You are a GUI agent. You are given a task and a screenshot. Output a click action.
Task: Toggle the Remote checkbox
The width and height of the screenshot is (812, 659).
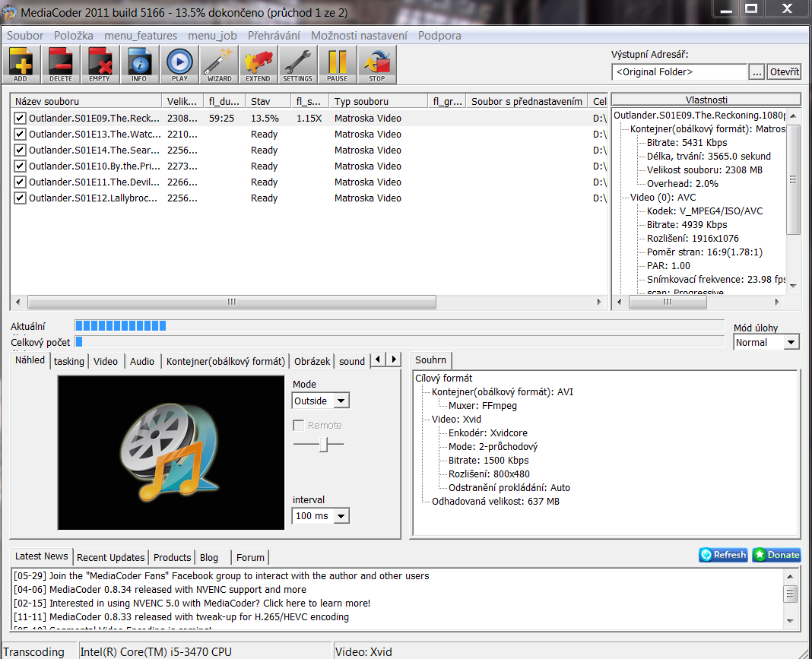(298, 426)
